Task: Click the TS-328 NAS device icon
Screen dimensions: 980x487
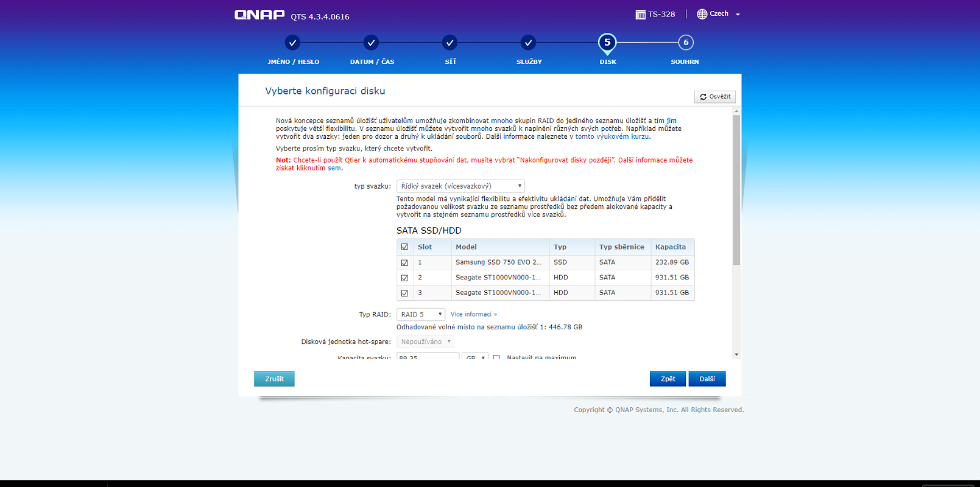Action: [640, 15]
